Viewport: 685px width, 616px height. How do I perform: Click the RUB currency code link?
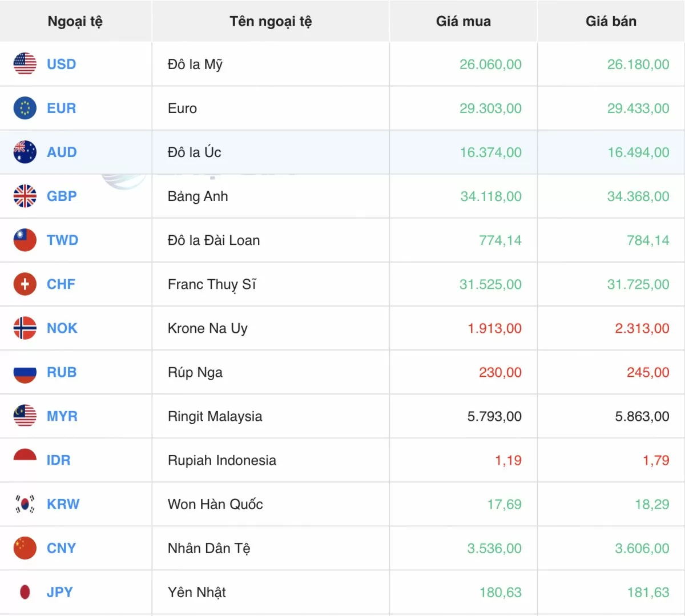point(62,372)
